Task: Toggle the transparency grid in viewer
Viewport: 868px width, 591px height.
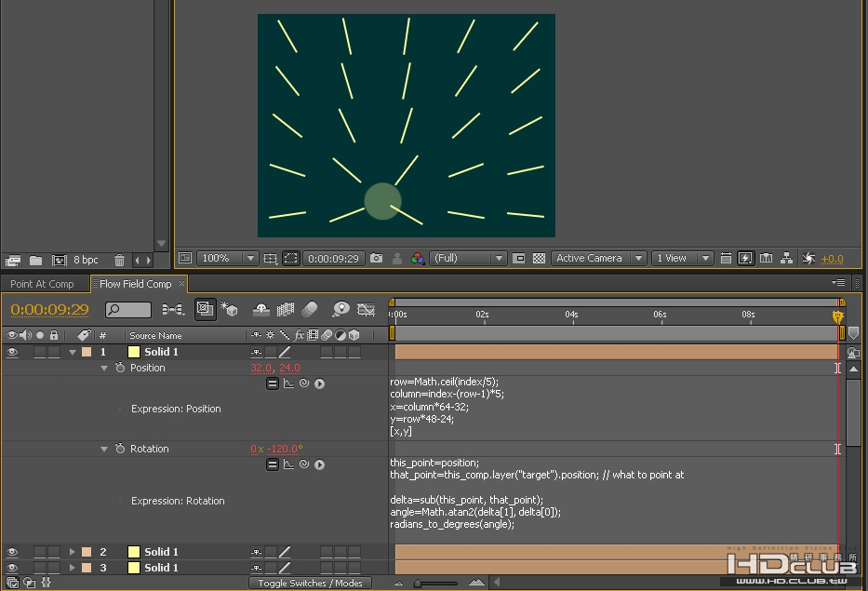Action: [539, 258]
